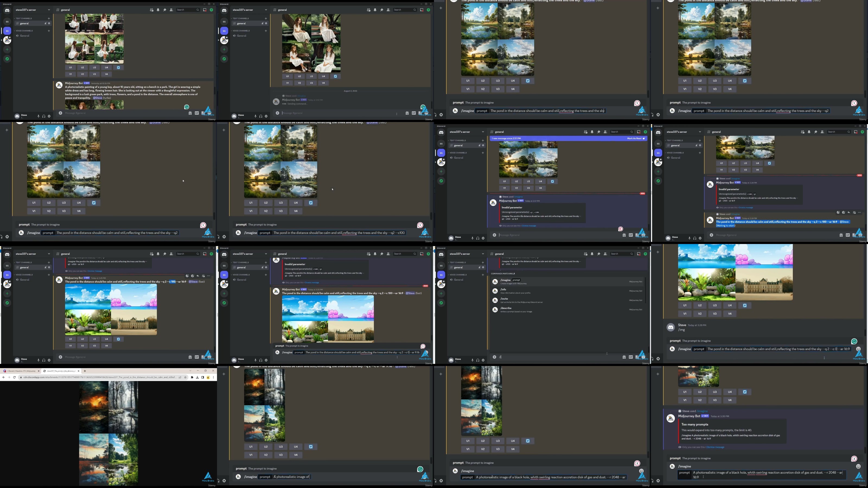Open Threads in the slash-commands Discord window

[586, 253]
